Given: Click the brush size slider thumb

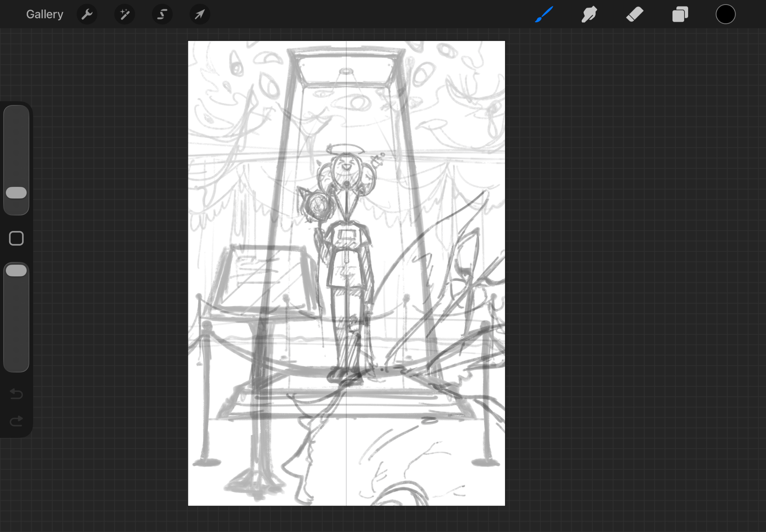Looking at the screenshot, I should [16, 193].
